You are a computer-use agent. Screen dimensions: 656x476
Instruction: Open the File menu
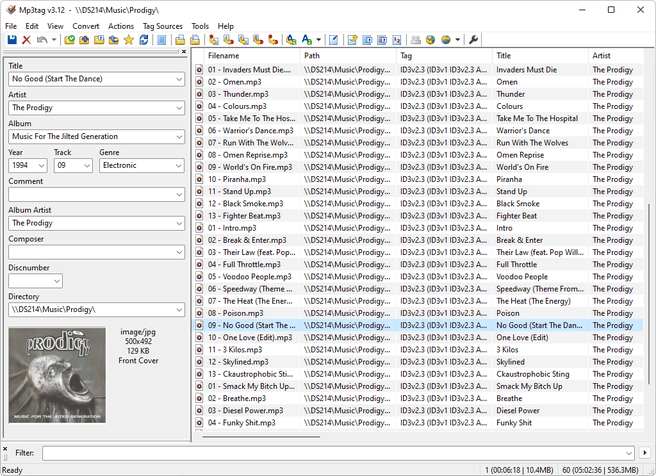11,26
